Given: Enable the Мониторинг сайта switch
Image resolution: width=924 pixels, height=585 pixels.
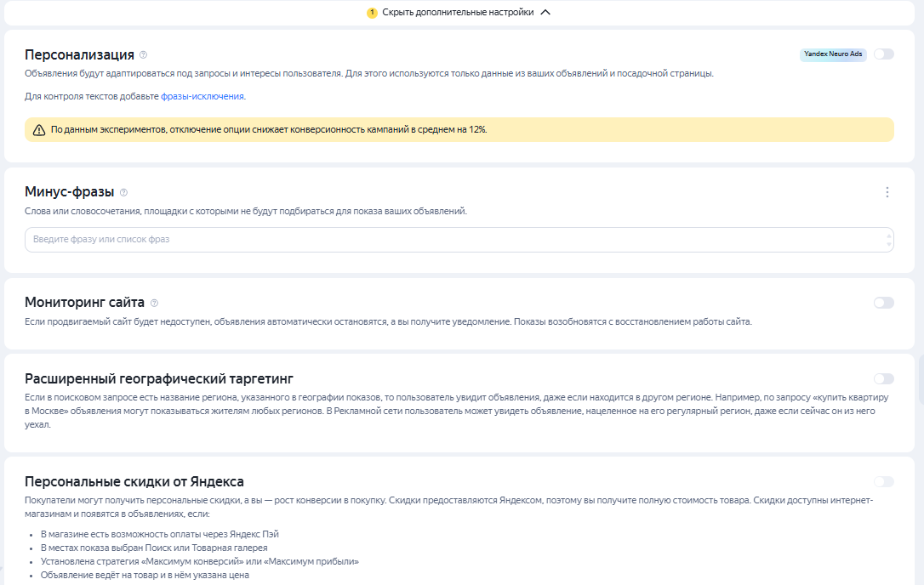Looking at the screenshot, I should click(x=883, y=303).
